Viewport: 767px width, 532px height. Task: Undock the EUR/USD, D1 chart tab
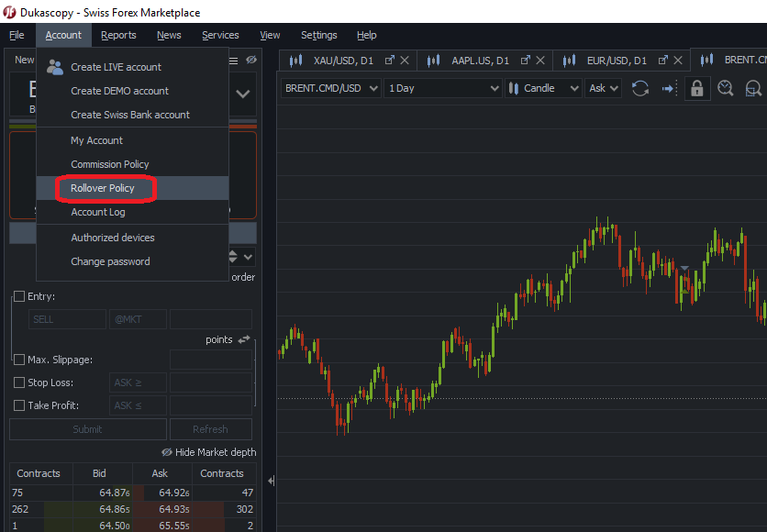[662, 61]
